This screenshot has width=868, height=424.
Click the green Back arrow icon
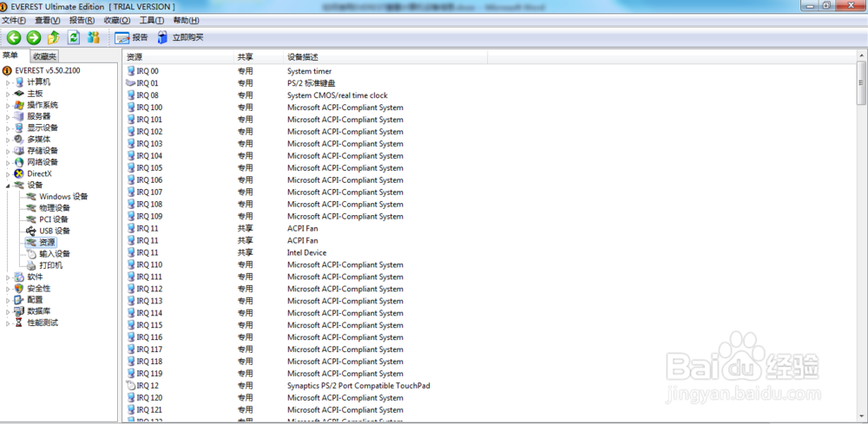click(14, 37)
